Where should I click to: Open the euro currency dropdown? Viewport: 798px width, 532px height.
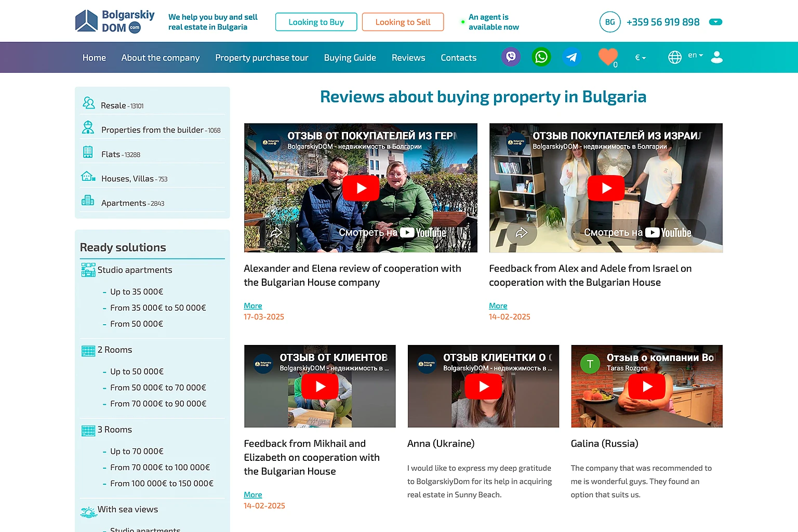[640, 58]
